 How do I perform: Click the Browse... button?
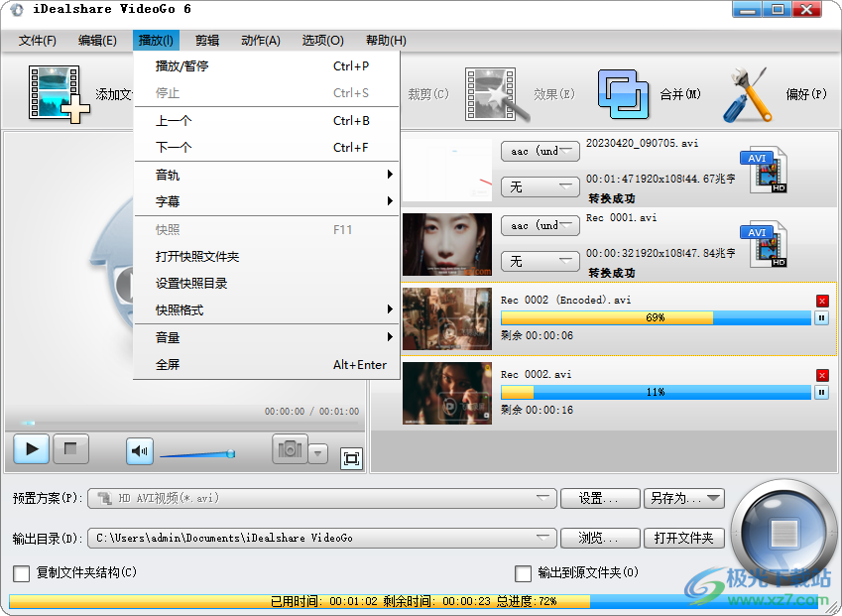click(600, 538)
